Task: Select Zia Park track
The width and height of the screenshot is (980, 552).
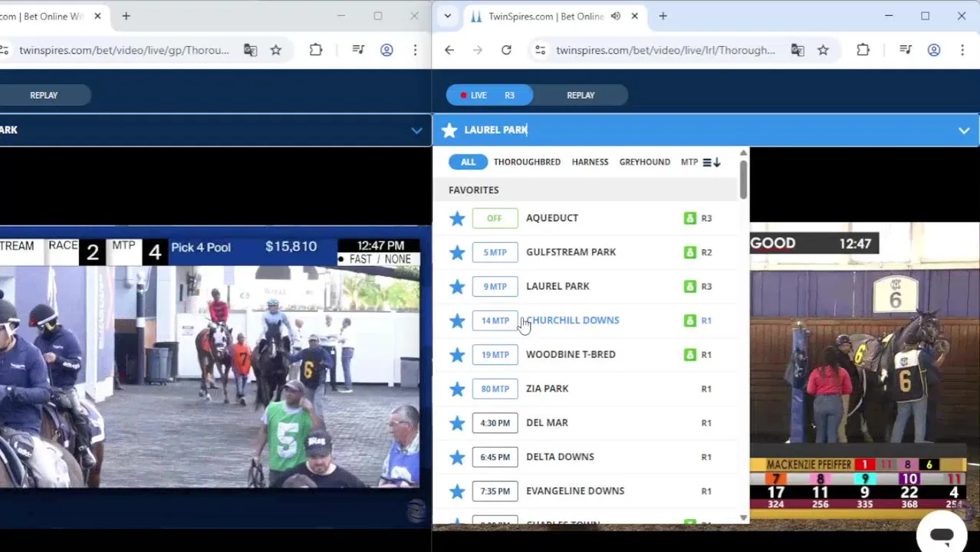Action: [x=547, y=389]
